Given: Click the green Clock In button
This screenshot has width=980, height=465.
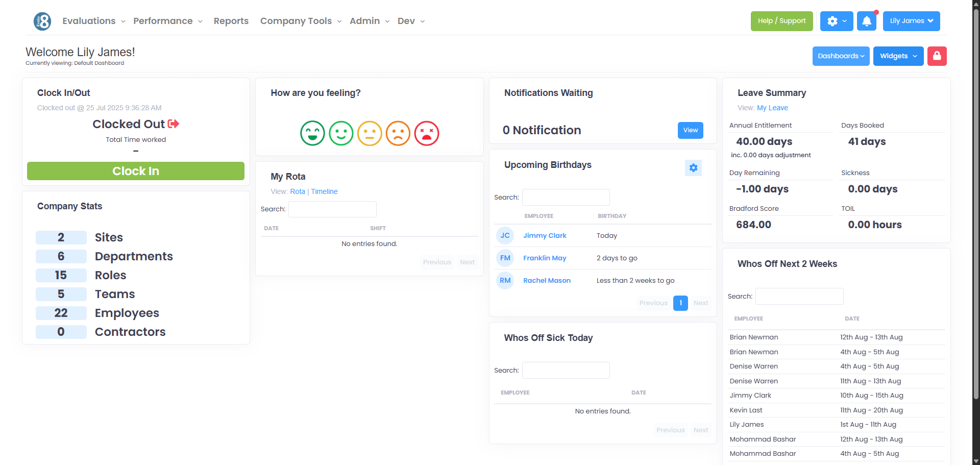Looking at the screenshot, I should [x=136, y=171].
